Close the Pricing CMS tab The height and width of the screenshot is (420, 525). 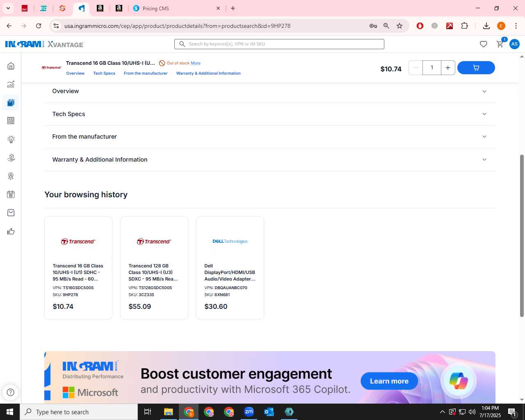218,8
